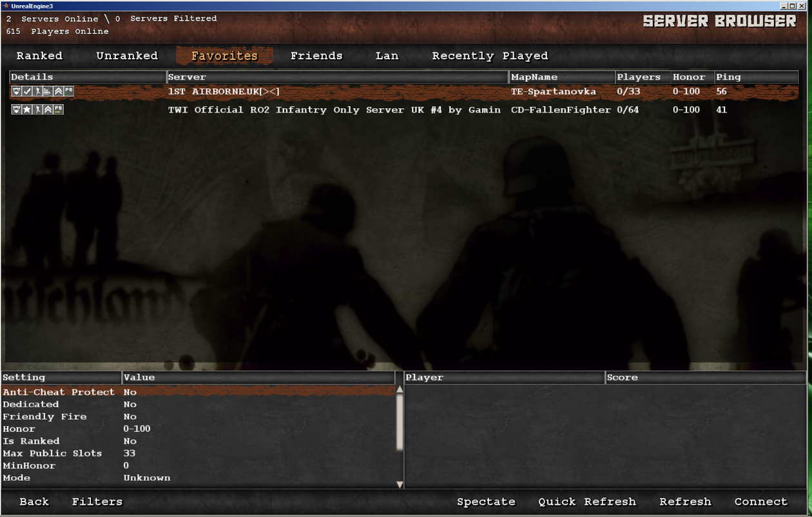Click the double chevron icon on TWI Official row
This screenshot has height=517, width=812.
point(48,110)
